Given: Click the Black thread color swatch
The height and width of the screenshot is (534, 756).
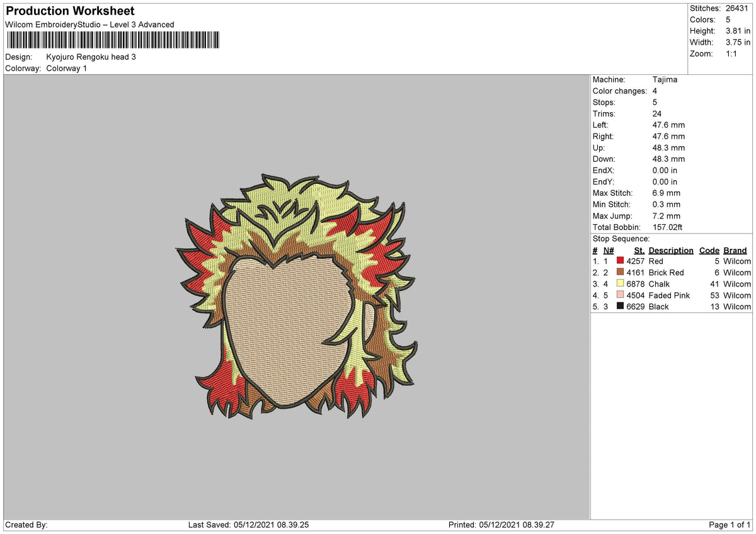Looking at the screenshot, I should pos(621,306).
